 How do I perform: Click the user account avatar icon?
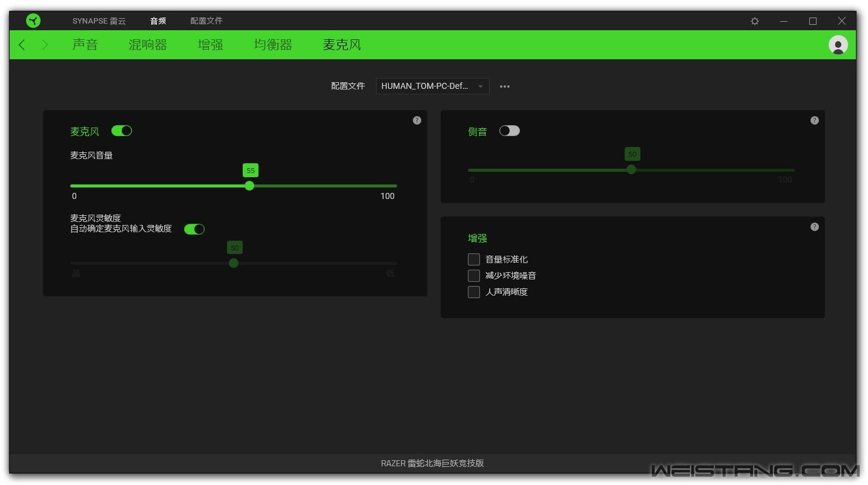point(838,45)
